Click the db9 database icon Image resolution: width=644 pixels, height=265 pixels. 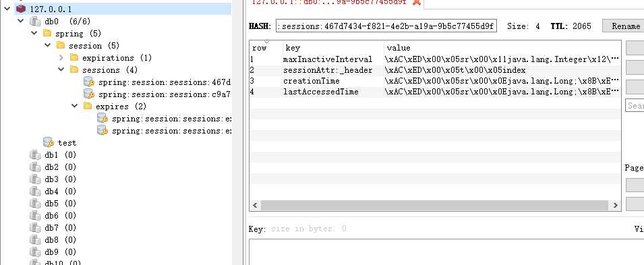click(x=35, y=252)
